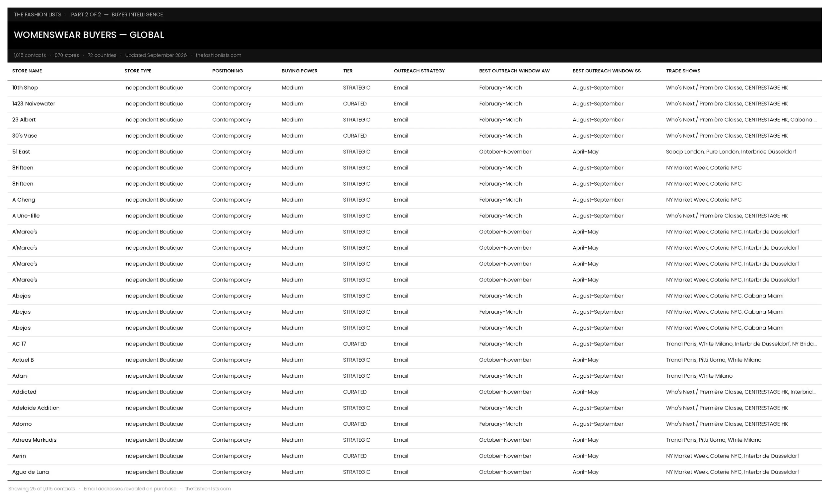Click the Updated September 2026 text

[156, 55]
